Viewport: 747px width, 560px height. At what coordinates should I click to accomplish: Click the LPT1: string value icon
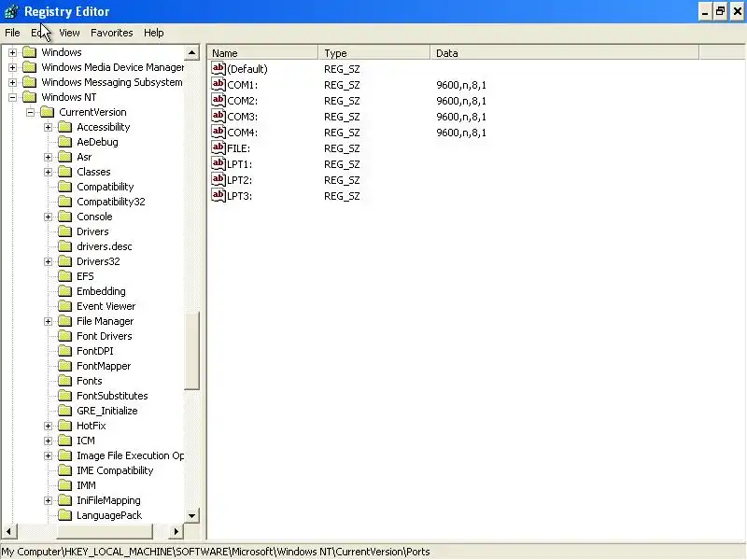pyautogui.click(x=218, y=164)
